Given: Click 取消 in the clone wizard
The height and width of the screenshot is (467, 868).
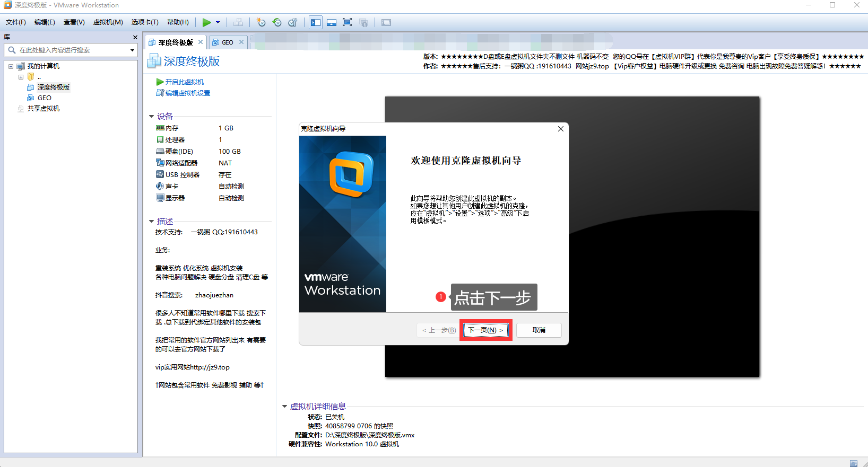Looking at the screenshot, I should click(539, 330).
